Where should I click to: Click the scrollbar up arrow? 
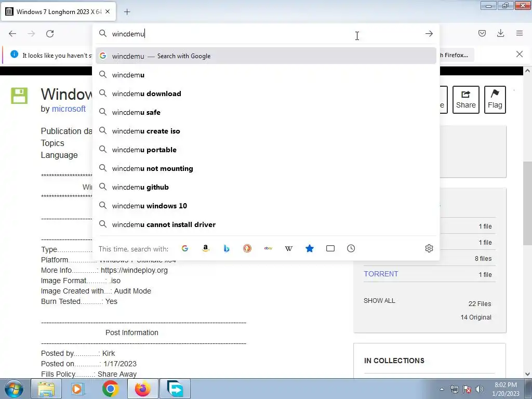point(527,71)
